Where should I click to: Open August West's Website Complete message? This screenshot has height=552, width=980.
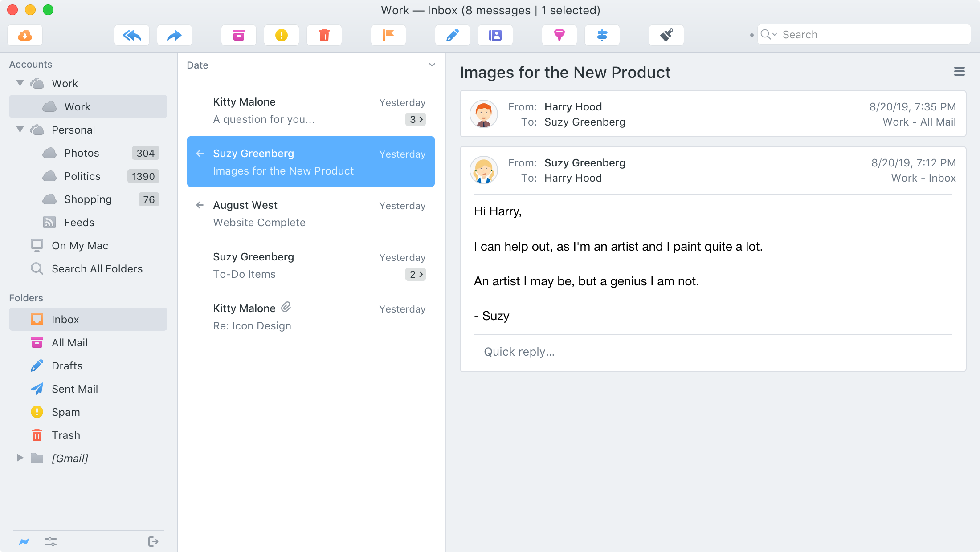coord(310,214)
